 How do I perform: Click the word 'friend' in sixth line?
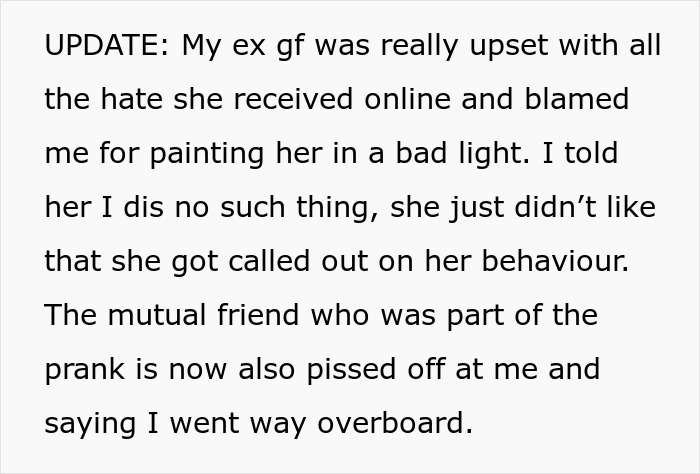click(x=258, y=315)
